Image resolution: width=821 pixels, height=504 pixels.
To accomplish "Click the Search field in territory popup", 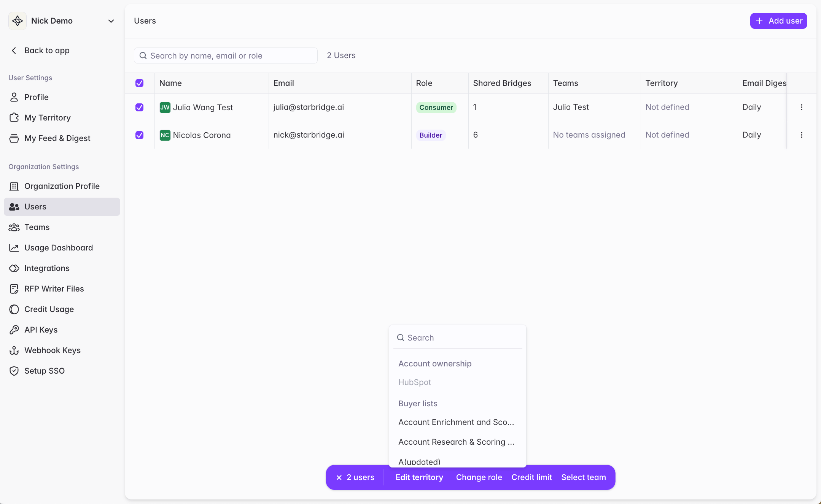I will (458, 338).
